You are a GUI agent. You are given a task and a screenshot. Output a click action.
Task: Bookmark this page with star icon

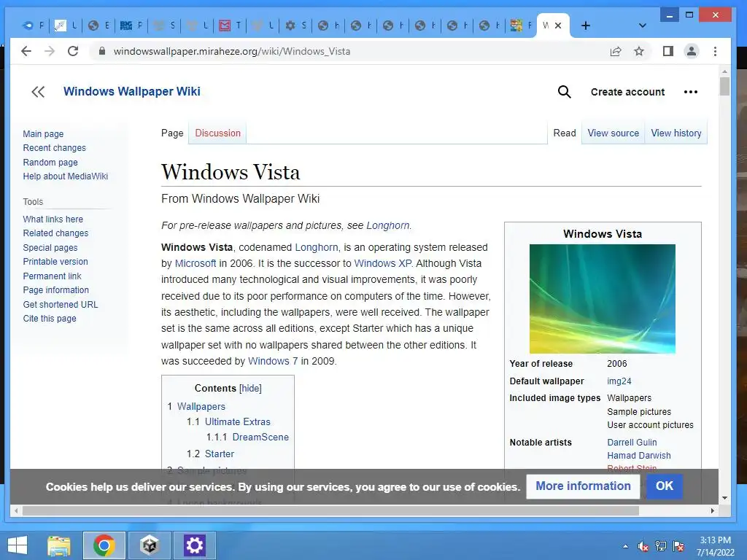pos(639,51)
